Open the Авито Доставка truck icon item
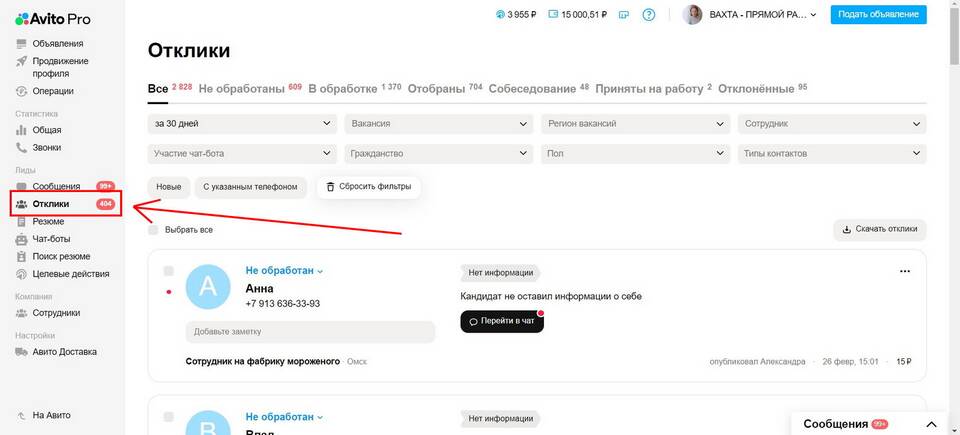 [22, 352]
